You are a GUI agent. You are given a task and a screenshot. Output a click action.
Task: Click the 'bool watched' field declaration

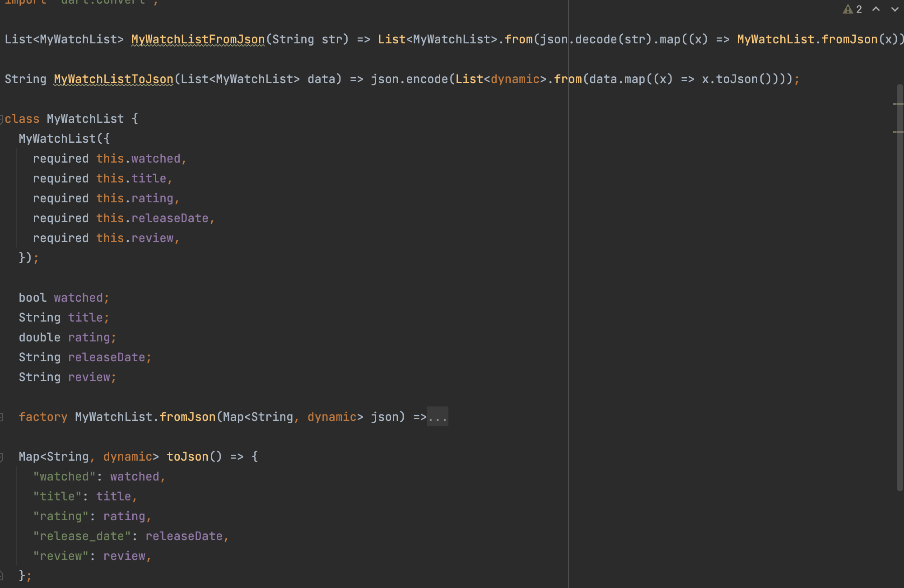tap(63, 298)
